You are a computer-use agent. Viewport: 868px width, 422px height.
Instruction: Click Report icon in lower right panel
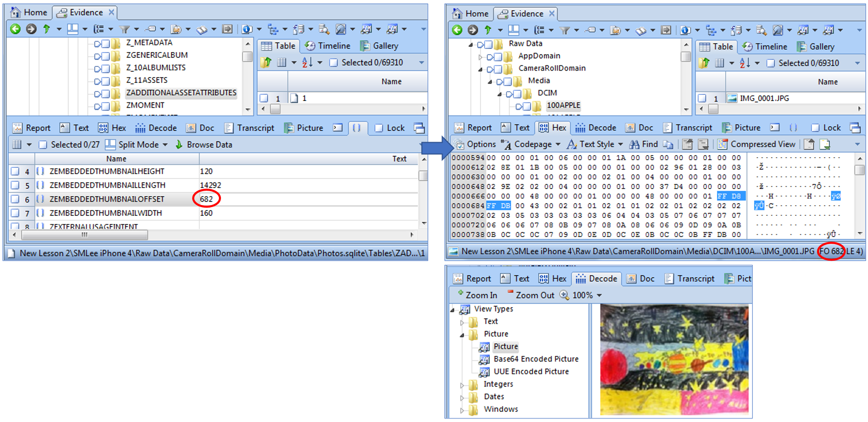click(x=458, y=279)
